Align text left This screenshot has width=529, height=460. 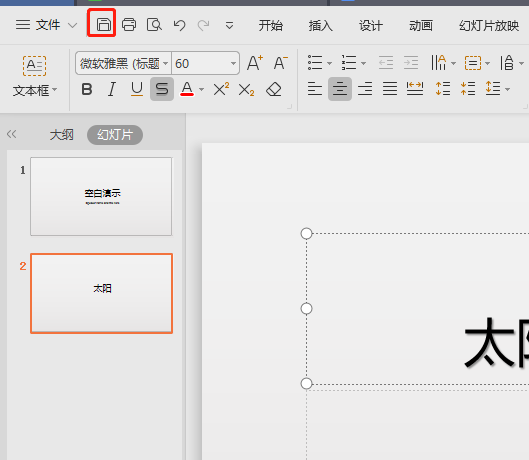(x=314, y=89)
